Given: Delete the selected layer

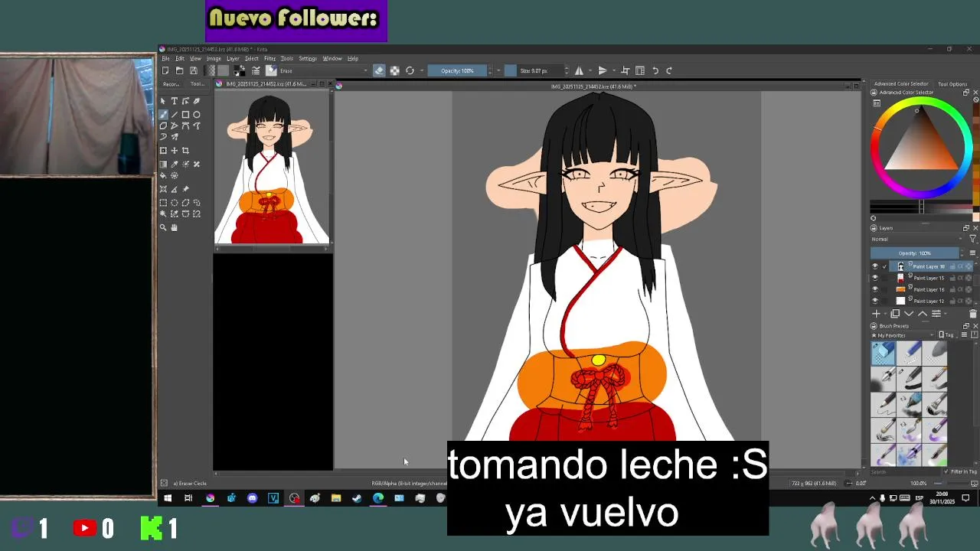Looking at the screenshot, I should pos(973,313).
